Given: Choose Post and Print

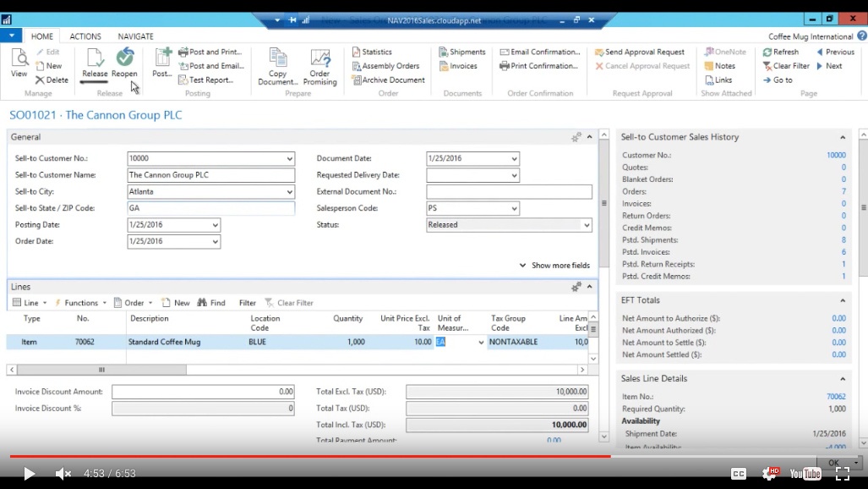Looking at the screenshot, I should [210, 52].
